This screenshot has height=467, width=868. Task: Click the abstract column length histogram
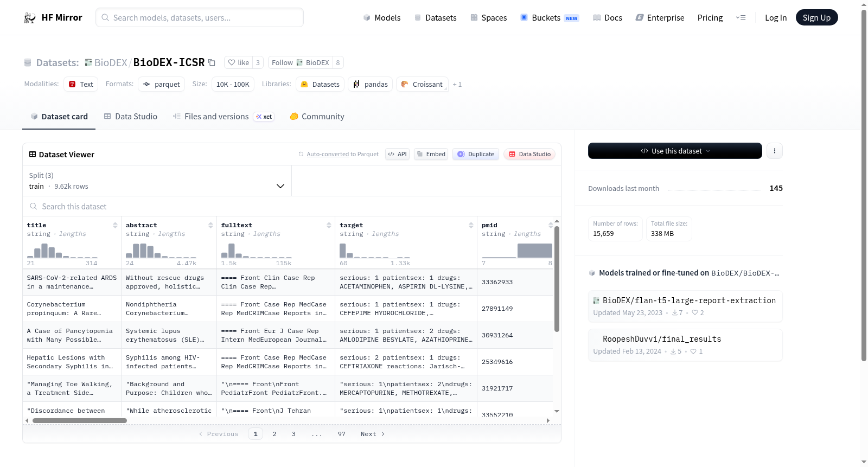[161, 250]
